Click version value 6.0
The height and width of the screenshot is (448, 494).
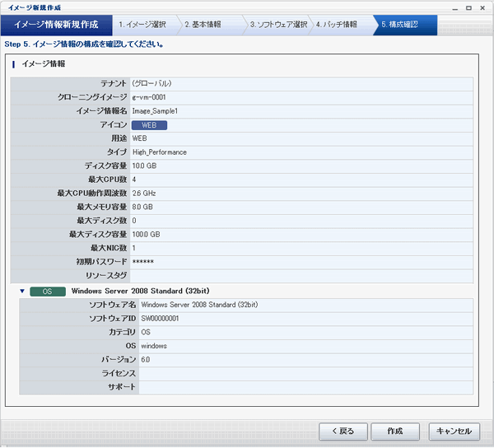146,360
